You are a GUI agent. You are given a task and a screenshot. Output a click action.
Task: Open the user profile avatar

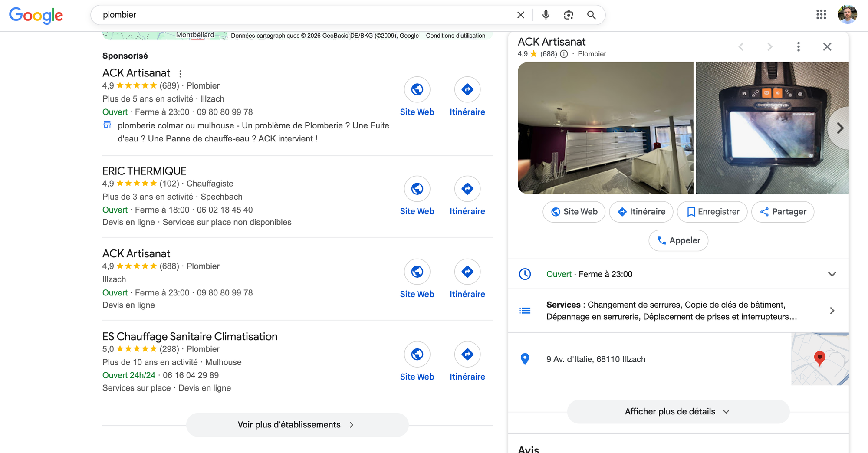[x=847, y=14]
